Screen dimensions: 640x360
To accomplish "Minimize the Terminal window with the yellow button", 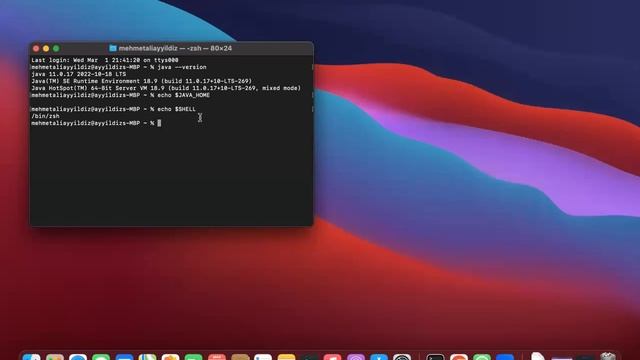I will pyautogui.click(x=46, y=49).
